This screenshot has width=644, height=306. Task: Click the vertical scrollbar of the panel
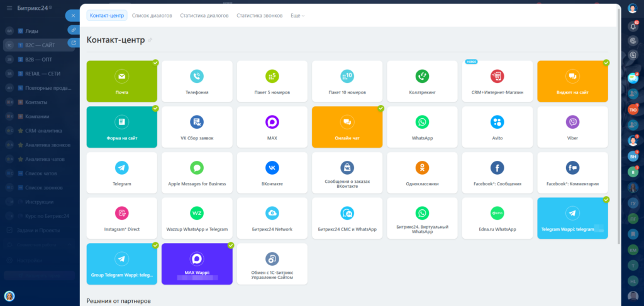tap(619, 125)
